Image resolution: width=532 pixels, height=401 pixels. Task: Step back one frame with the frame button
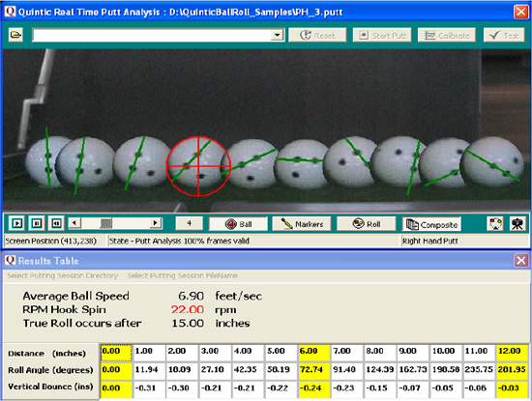(x=56, y=223)
